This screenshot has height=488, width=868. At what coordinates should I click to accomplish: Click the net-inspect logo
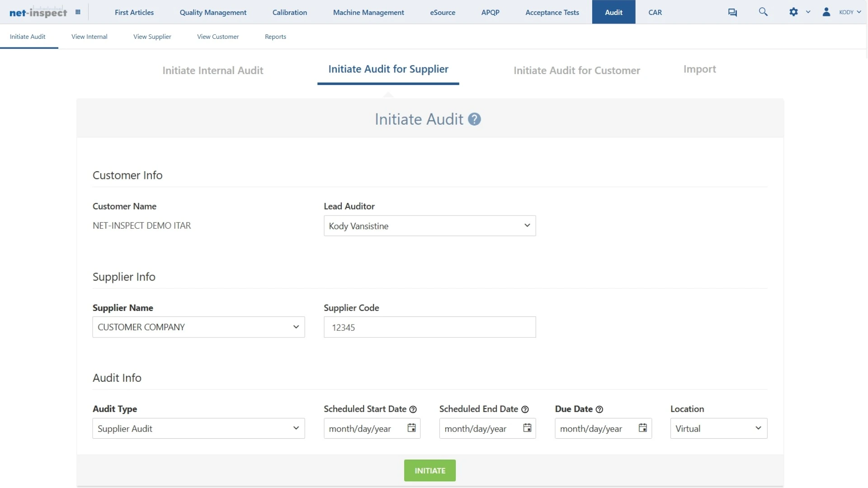(x=38, y=12)
